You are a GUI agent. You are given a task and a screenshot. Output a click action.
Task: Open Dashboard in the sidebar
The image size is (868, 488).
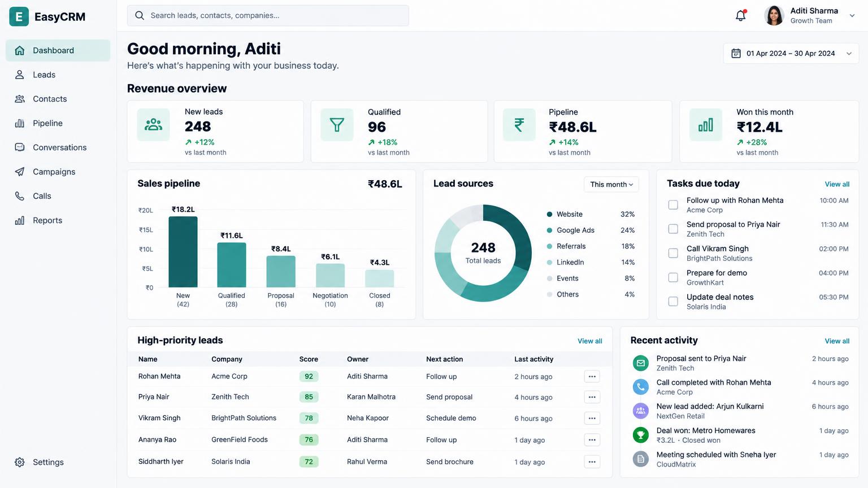(58, 50)
